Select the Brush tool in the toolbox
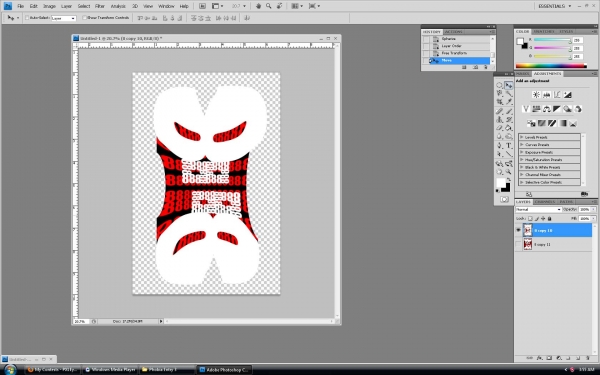The image size is (600, 375). (x=509, y=111)
